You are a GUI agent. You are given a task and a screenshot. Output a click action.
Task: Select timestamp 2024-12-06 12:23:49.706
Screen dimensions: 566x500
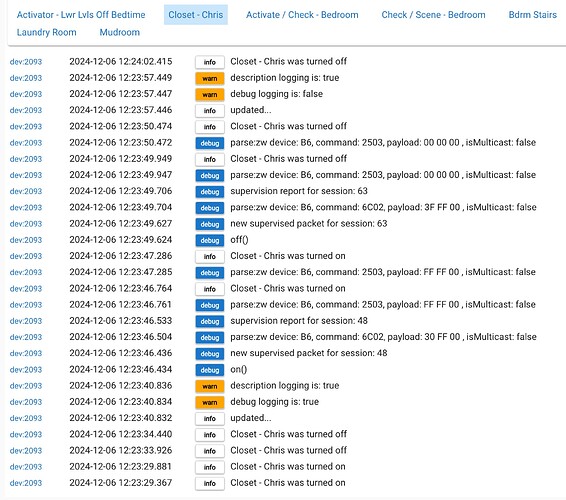[x=121, y=191]
